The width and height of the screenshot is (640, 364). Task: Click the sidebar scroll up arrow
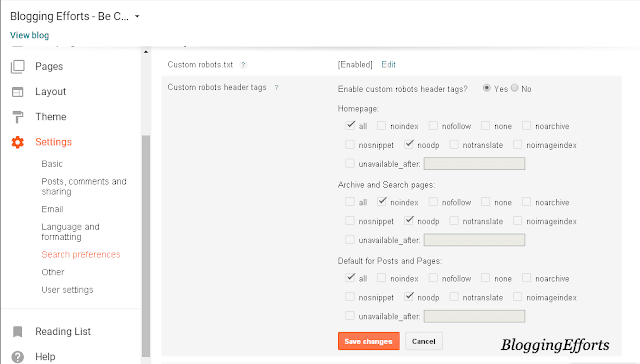pyautogui.click(x=146, y=52)
